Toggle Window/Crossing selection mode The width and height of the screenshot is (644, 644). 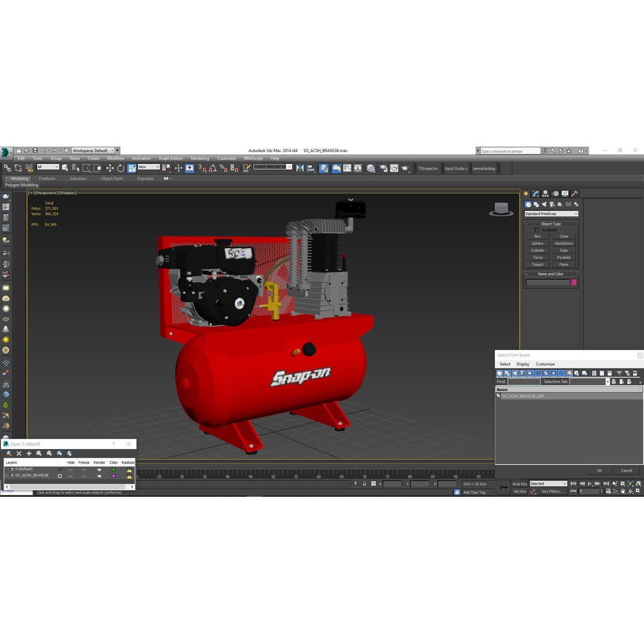point(97,168)
